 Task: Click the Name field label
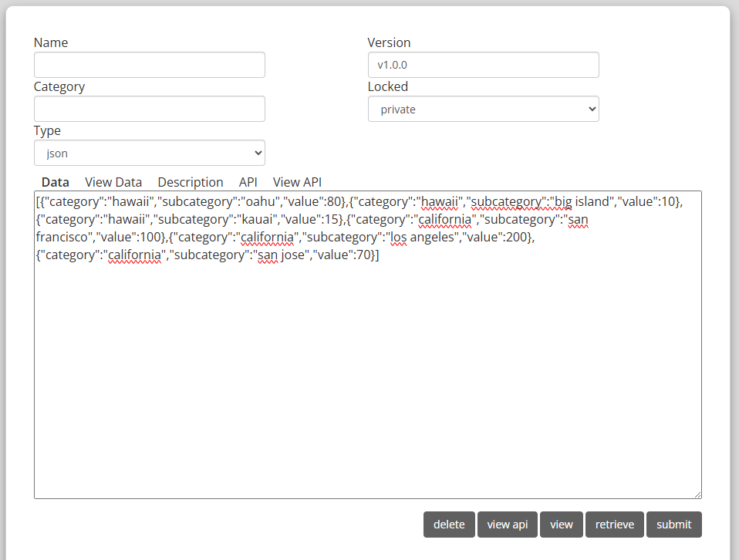(51, 42)
